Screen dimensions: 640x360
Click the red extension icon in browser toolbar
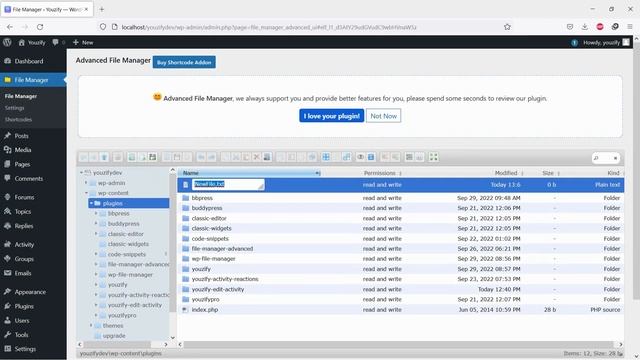coord(600,27)
